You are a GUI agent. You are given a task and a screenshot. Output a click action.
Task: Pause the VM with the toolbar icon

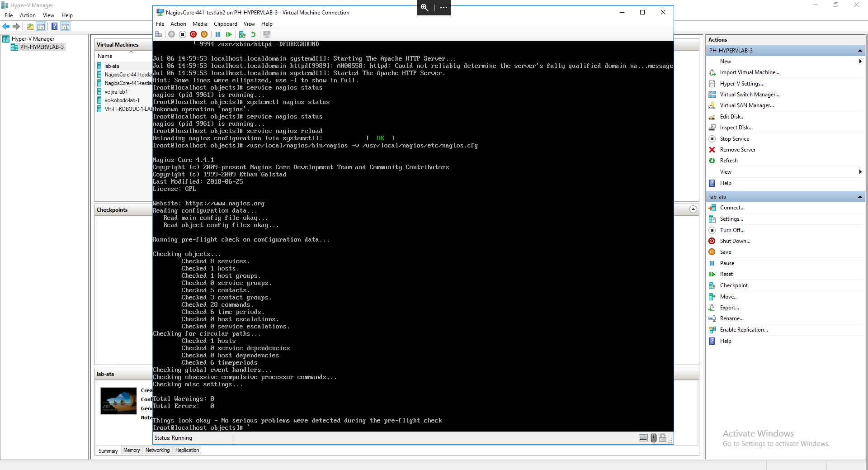[218, 34]
